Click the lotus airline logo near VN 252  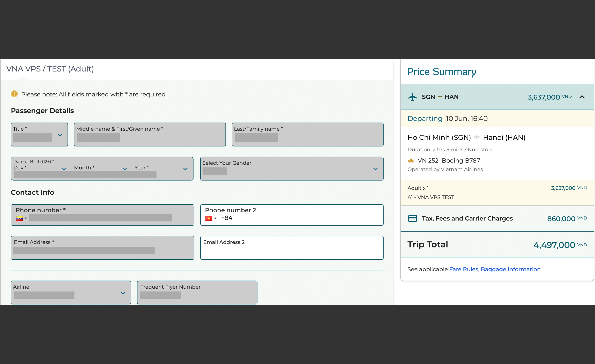(x=411, y=160)
